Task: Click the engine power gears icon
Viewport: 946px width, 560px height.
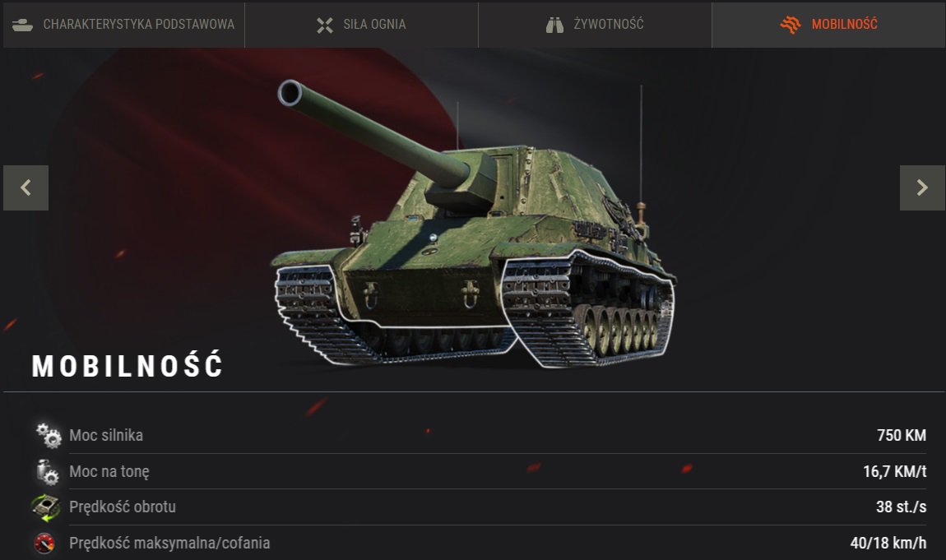Action: (x=49, y=435)
